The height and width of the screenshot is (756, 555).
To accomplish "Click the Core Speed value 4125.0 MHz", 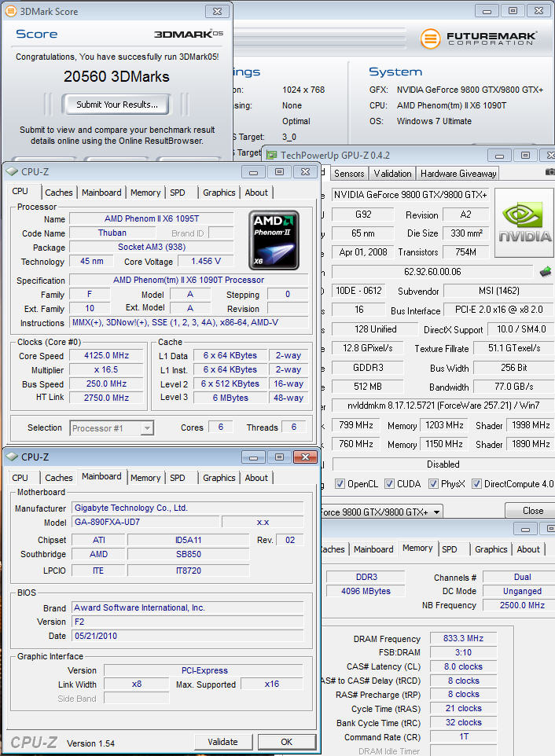I will 107,356.
